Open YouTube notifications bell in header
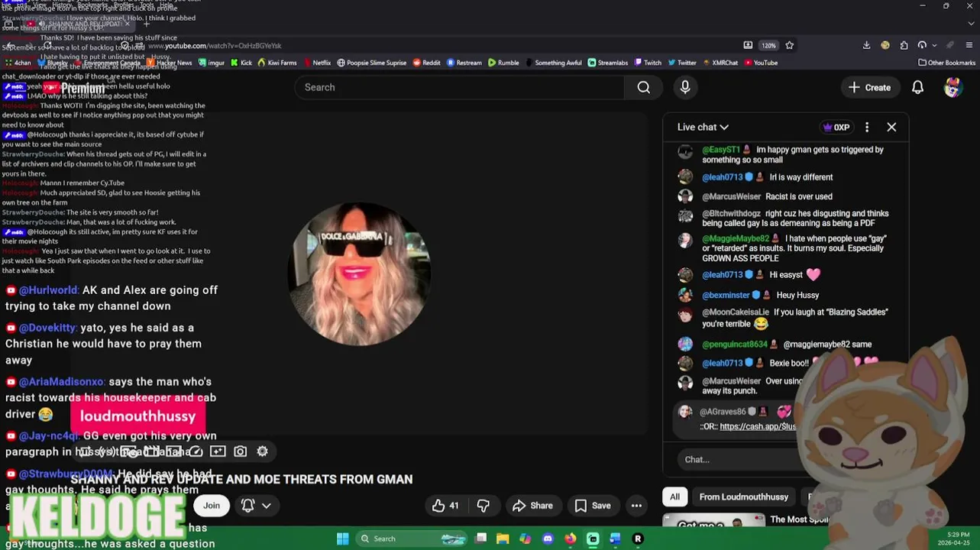 [x=917, y=88]
